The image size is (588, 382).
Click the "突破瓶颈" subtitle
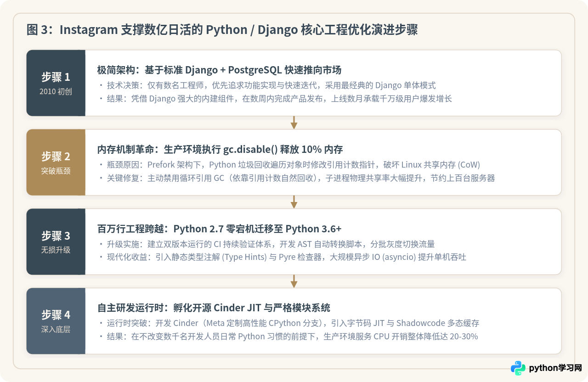(x=56, y=171)
